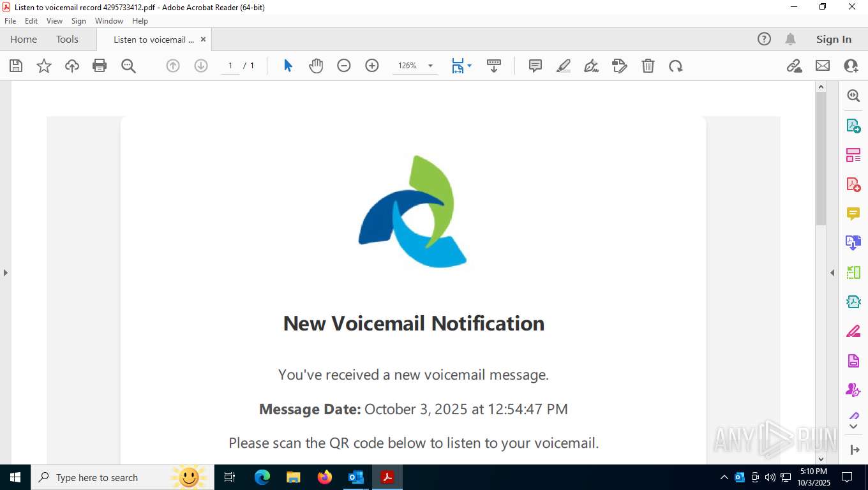Toggle scrolling mode keyboard icon
Screen dimensions: 868x490
coord(494,66)
